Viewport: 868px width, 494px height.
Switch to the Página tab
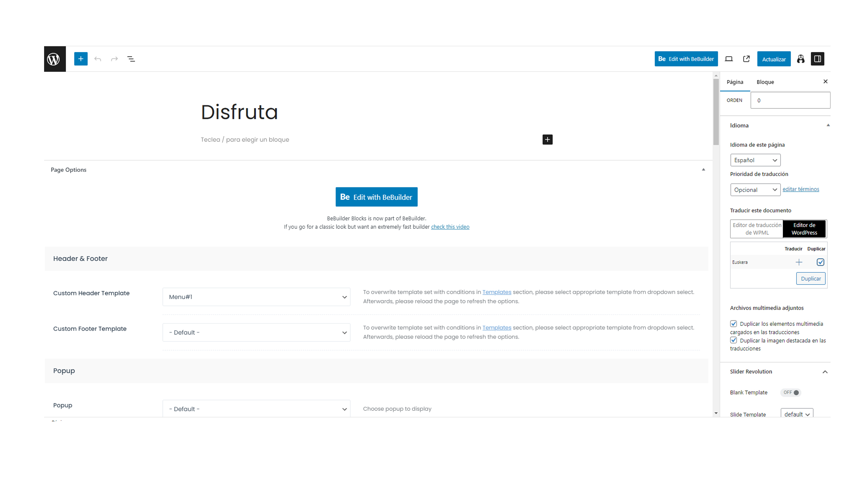[735, 82]
